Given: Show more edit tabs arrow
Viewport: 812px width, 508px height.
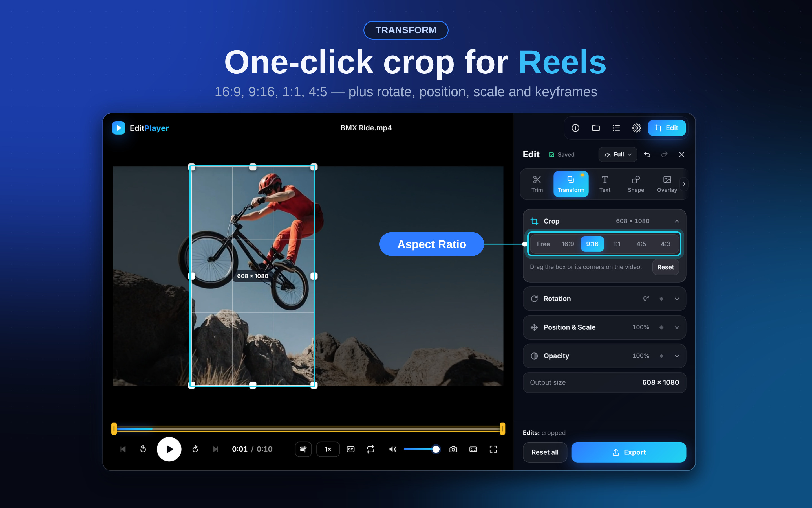Looking at the screenshot, I should tap(684, 184).
